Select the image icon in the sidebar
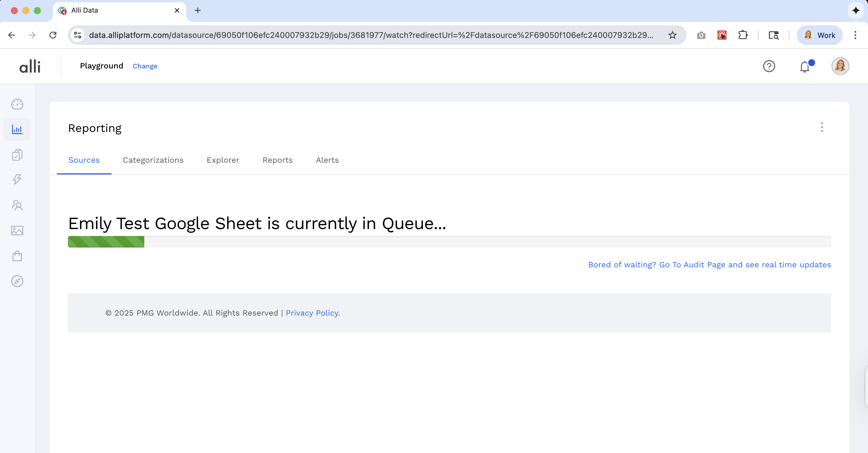 coord(17,231)
